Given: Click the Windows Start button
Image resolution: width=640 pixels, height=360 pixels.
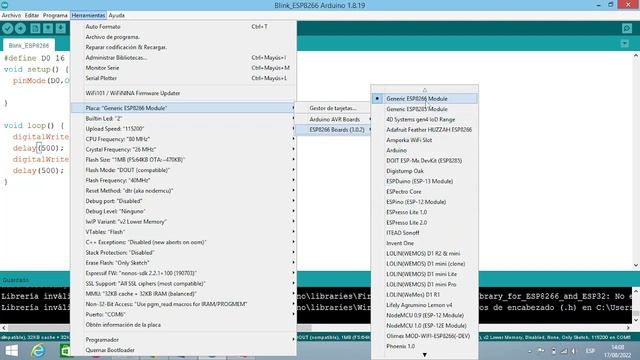Looking at the screenshot, I should (x=11, y=351).
